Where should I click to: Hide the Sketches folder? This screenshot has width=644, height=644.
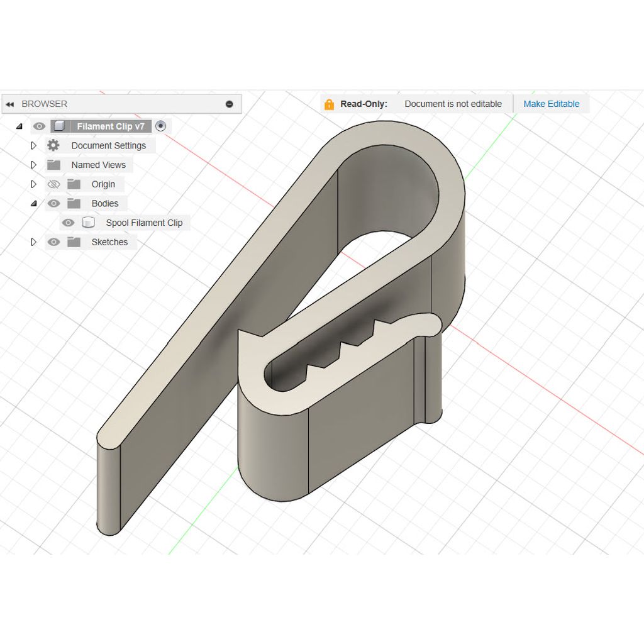pos(53,242)
